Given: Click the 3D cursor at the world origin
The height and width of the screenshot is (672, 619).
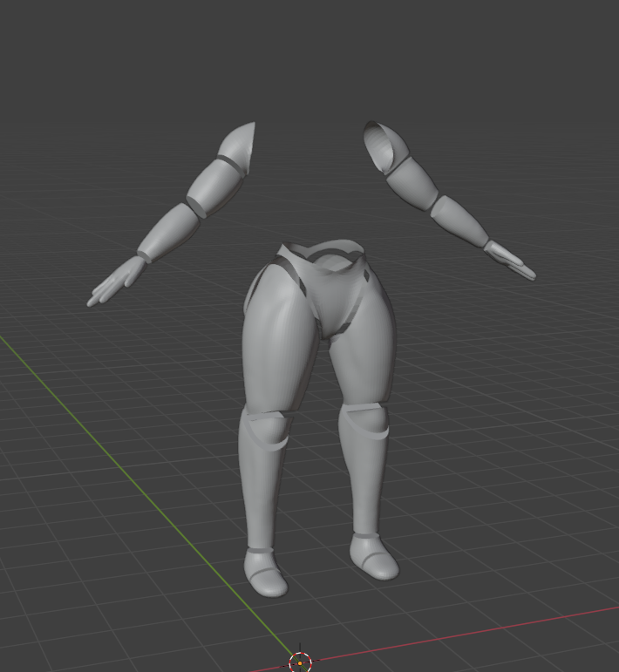Looking at the screenshot, I should 300,662.
